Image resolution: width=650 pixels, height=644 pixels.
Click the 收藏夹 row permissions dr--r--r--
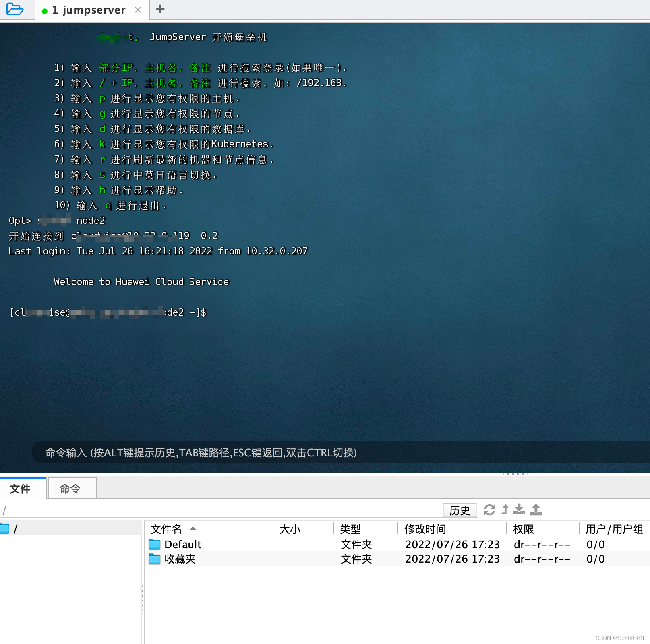point(542,559)
